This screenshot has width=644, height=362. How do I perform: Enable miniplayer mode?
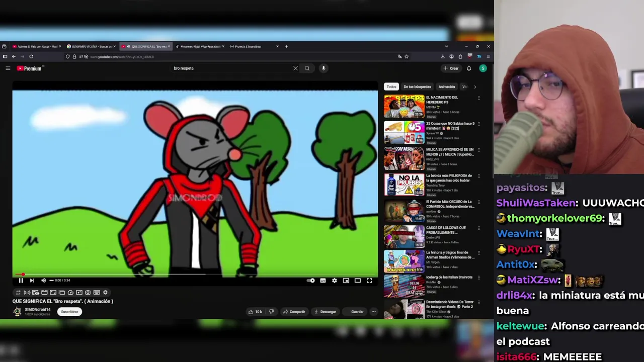click(346, 281)
